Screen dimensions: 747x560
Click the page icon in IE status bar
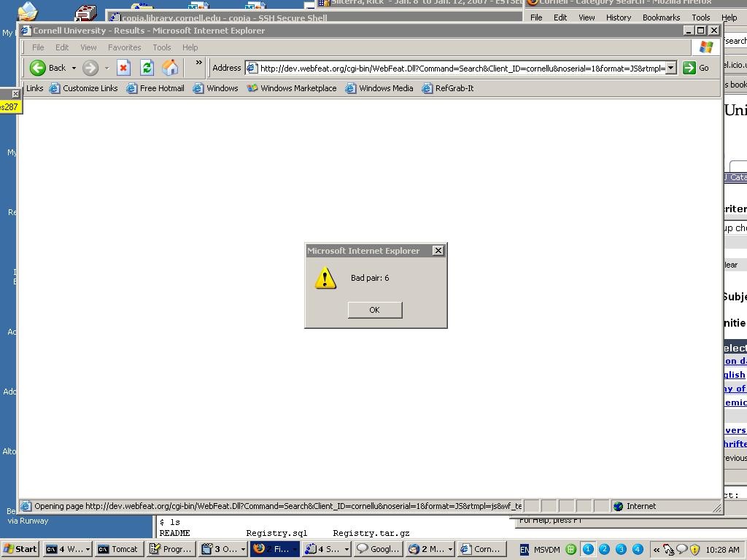point(26,506)
